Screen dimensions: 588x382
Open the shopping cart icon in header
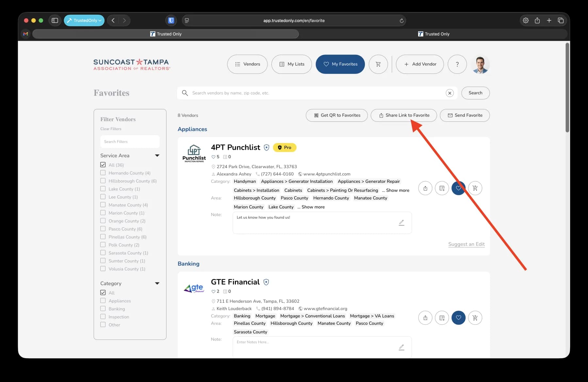pyautogui.click(x=378, y=64)
